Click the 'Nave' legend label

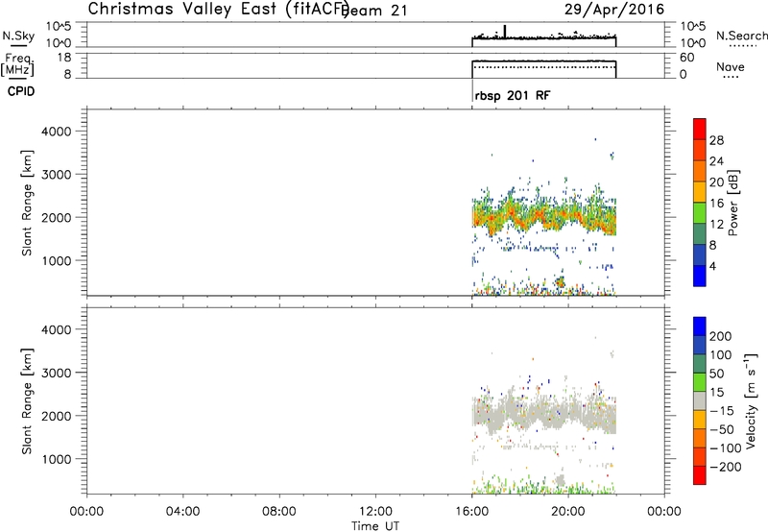731,66
